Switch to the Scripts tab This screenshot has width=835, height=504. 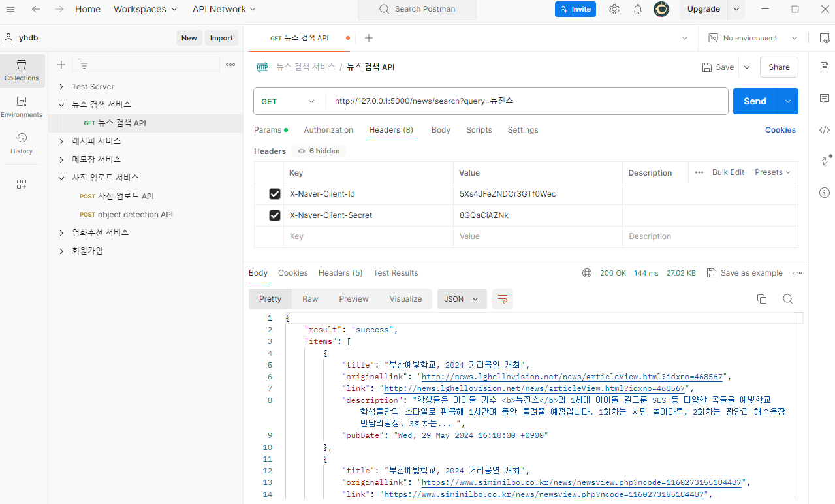point(479,130)
